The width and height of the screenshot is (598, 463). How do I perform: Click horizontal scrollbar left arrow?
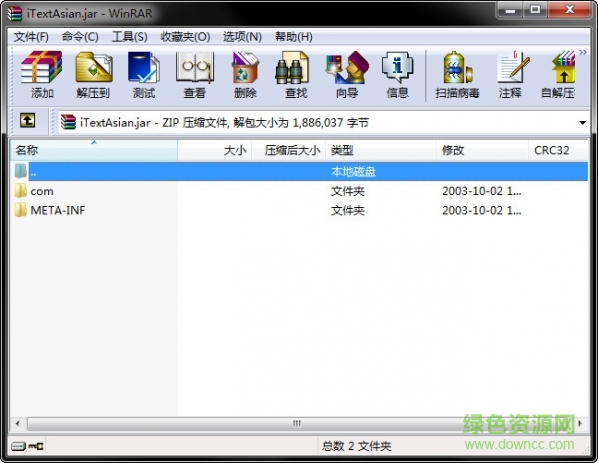(18, 423)
